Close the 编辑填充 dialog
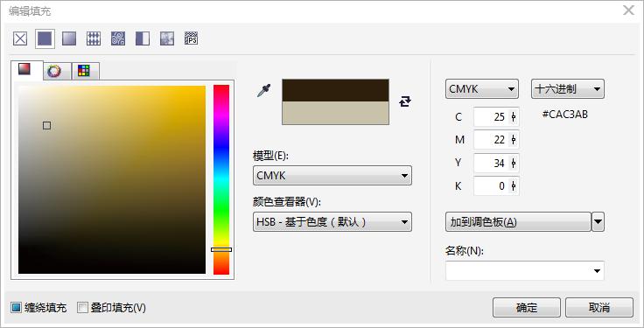644x328 pixels. click(x=628, y=10)
